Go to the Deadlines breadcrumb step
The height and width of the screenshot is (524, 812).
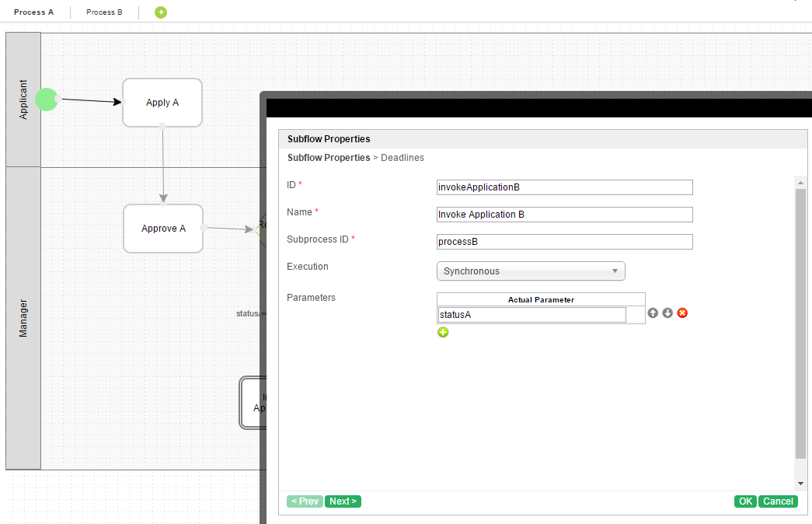403,158
